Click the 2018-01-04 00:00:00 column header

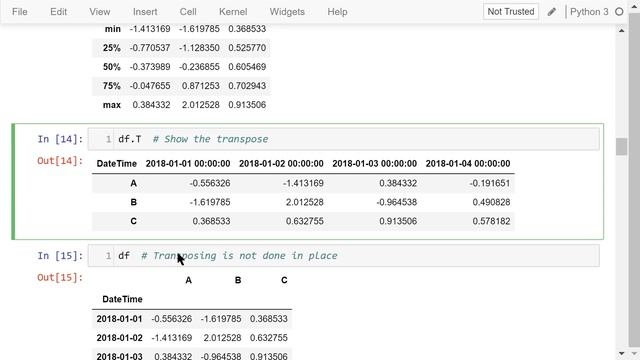pos(468,164)
